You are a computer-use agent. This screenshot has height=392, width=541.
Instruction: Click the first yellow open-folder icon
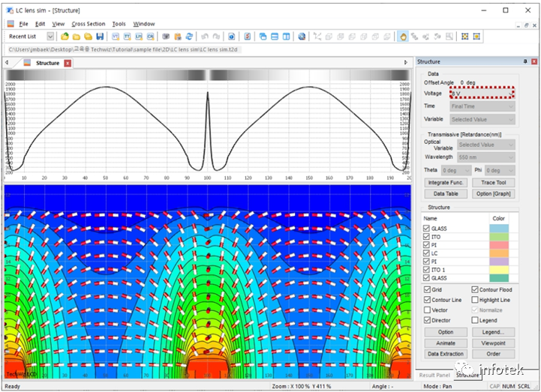click(x=65, y=37)
